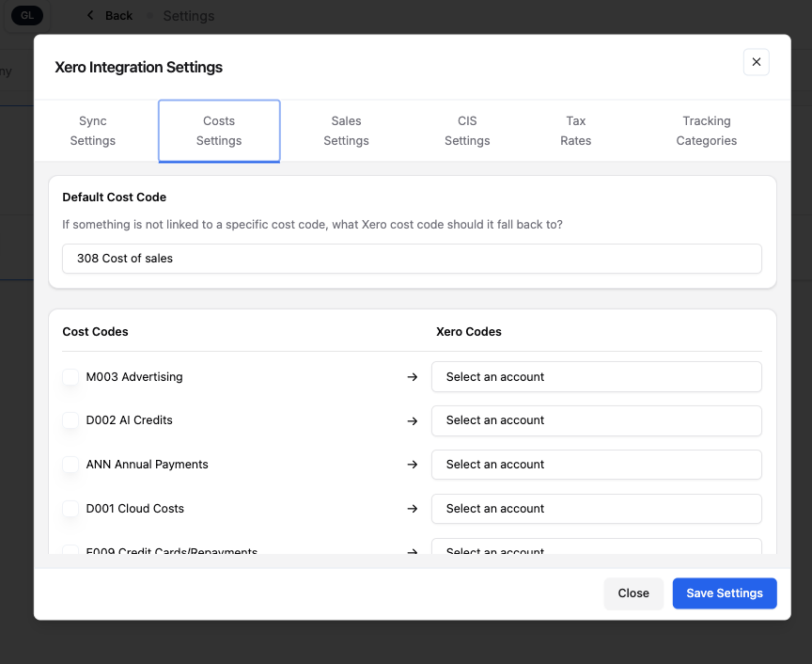Click the M003 Advertising label
The width and height of the screenshot is (812, 664).
point(134,377)
